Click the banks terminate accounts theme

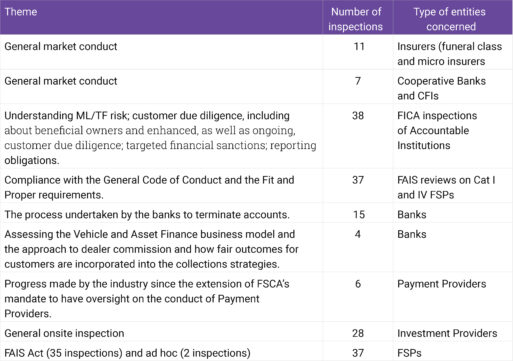tap(147, 214)
